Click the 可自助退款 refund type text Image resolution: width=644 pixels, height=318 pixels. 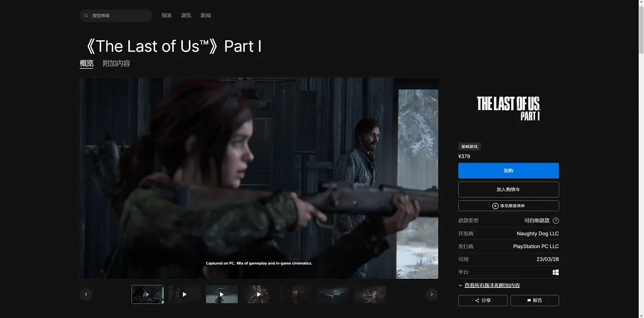(x=537, y=221)
